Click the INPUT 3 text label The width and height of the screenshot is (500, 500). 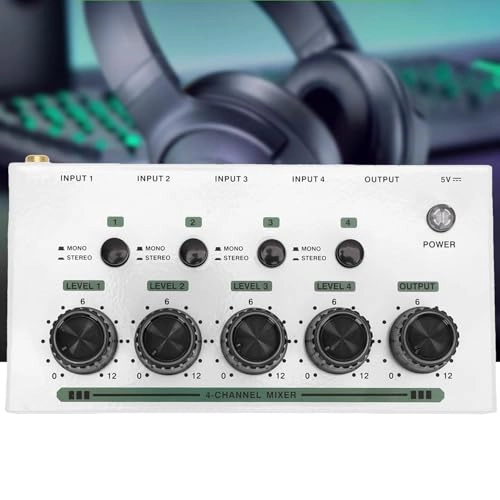[231, 179]
